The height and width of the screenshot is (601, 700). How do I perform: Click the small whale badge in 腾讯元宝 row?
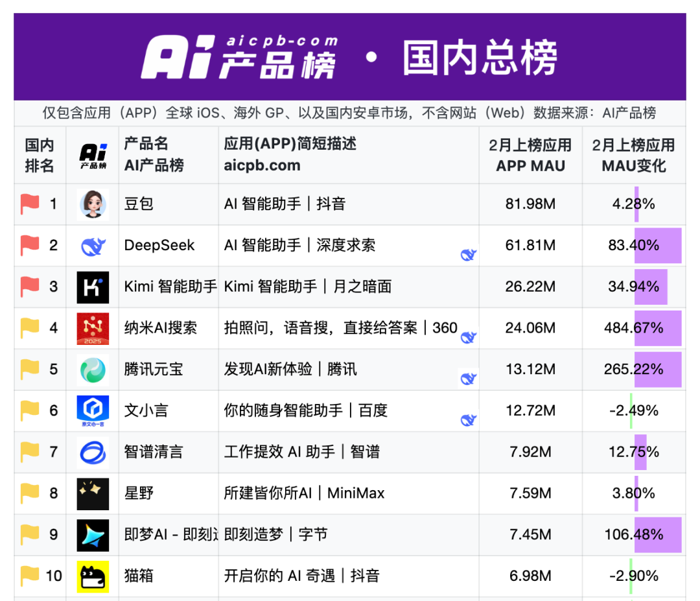coord(468,379)
